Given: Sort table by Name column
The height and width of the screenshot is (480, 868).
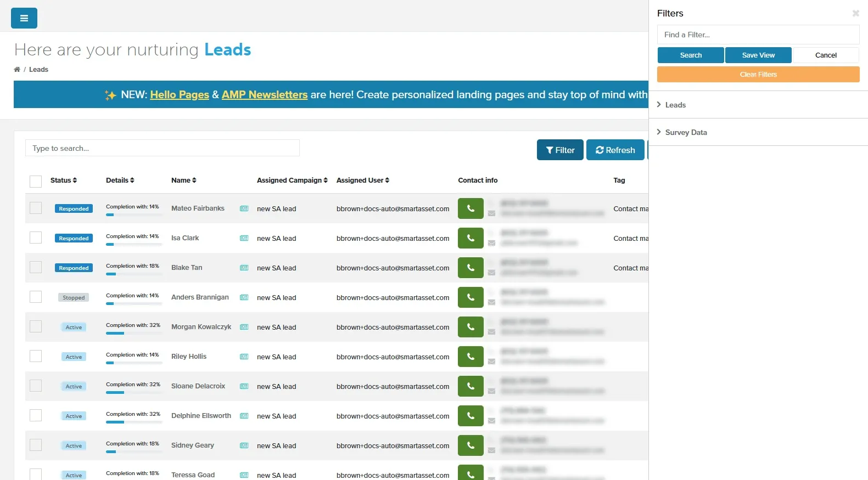Looking at the screenshot, I should click(184, 180).
